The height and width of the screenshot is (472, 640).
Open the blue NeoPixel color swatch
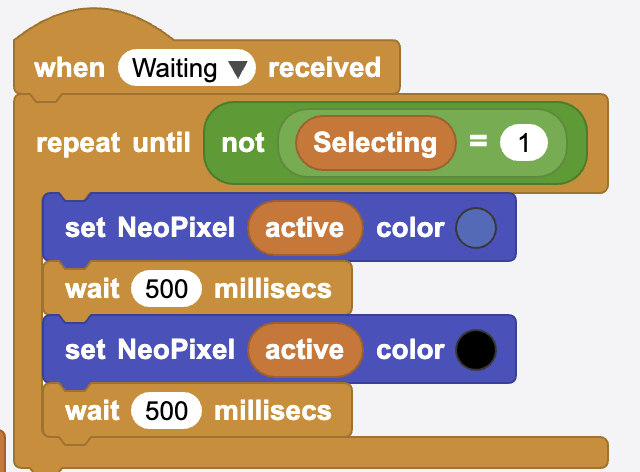pyautogui.click(x=476, y=228)
